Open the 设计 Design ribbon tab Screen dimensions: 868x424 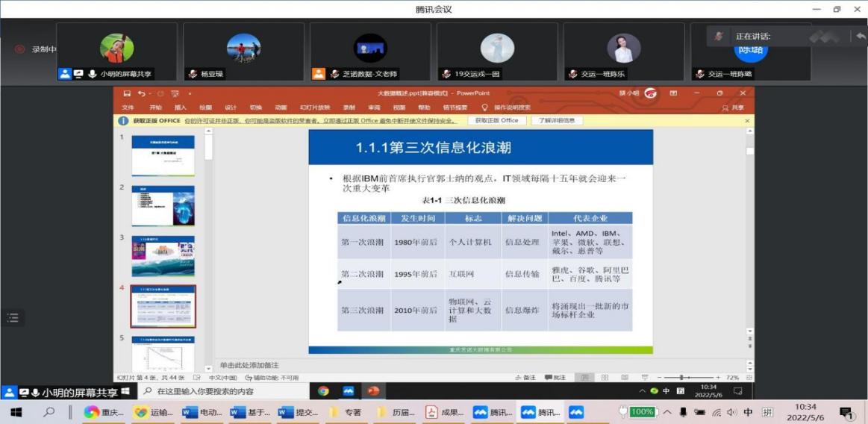coord(231,107)
